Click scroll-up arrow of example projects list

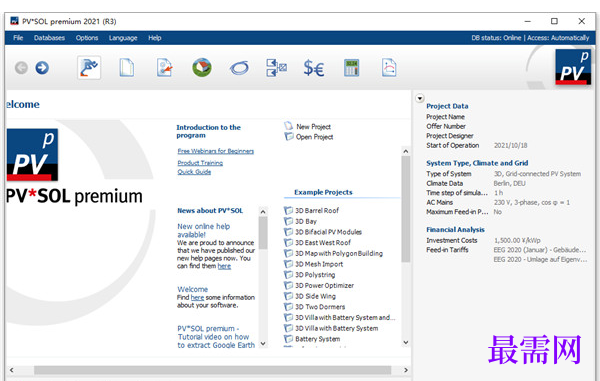pyautogui.click(x=406, y=151)
